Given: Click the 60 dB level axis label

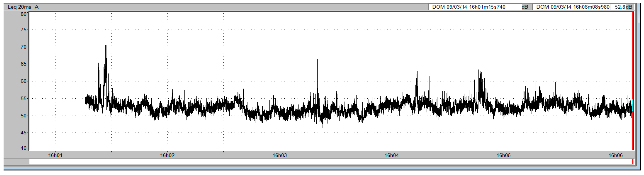Looking at the screenshot, I should click(x=23, y=81).
